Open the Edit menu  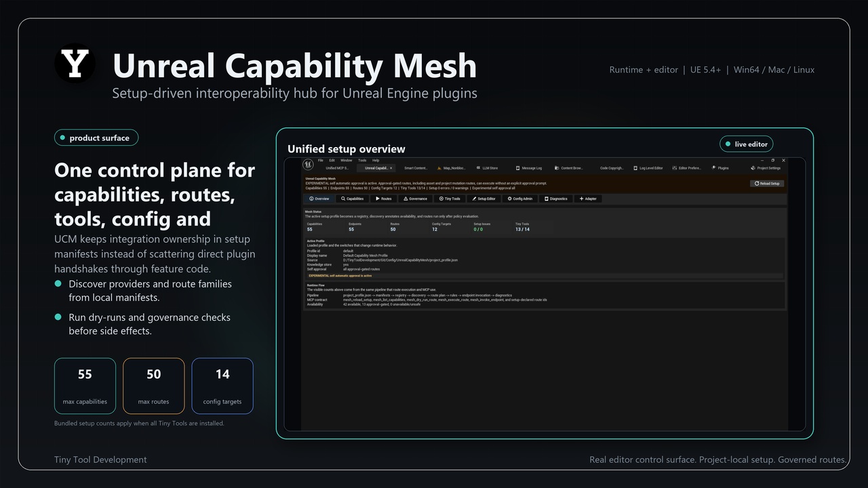click(x=332, y=161)
